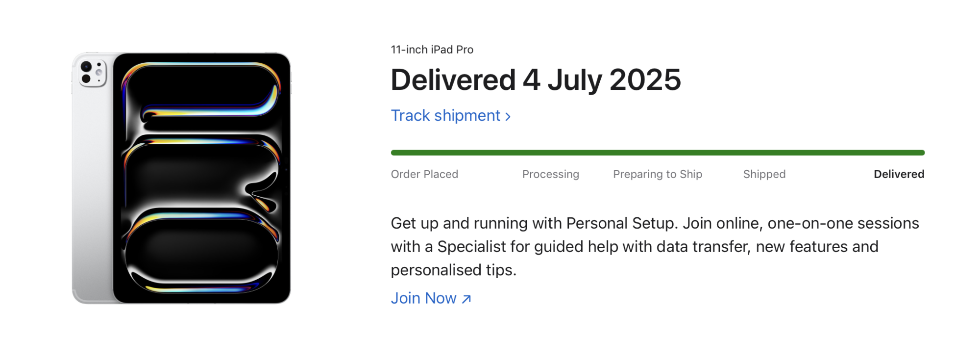980x340 pixels.
Task: Click the Join Now arrow icon
Action: (465, 298)
